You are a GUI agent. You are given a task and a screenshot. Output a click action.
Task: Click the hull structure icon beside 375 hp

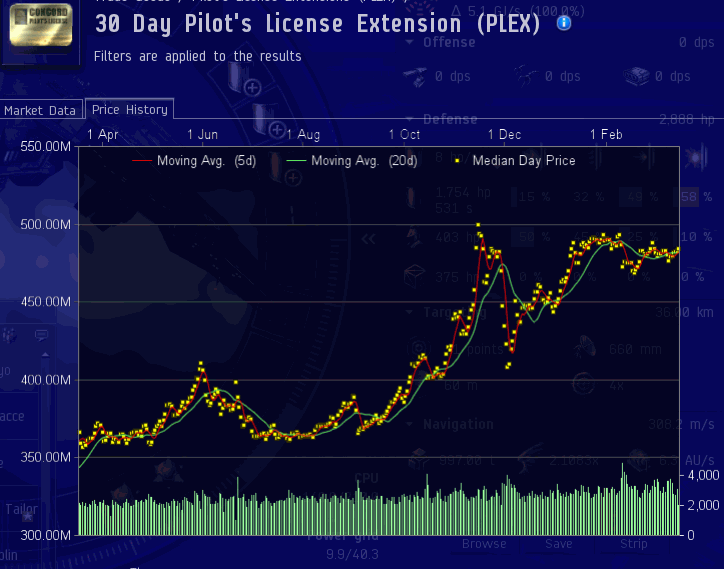pos(414,276)
